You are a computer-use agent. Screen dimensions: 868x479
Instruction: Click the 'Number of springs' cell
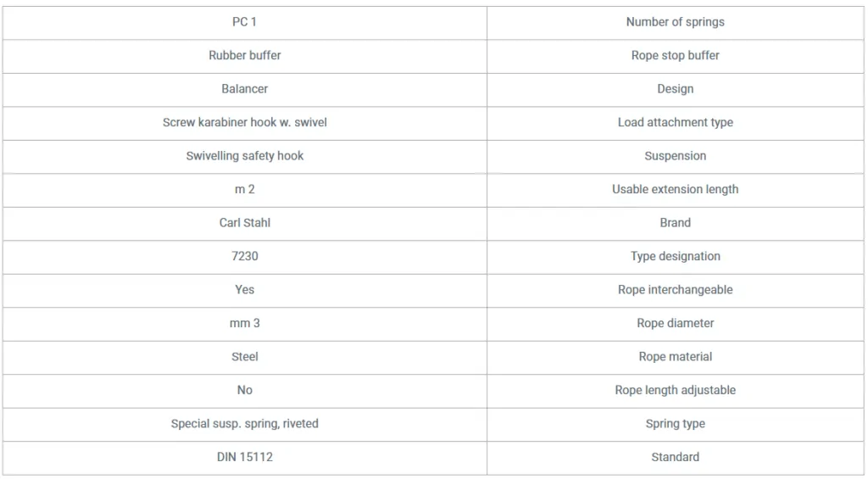point(675,23)
